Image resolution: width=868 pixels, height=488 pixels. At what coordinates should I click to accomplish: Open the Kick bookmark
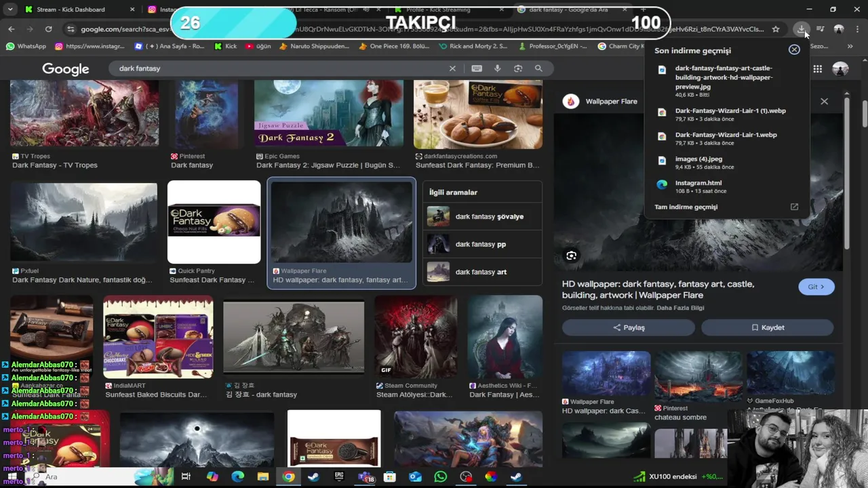click(225, 46)
